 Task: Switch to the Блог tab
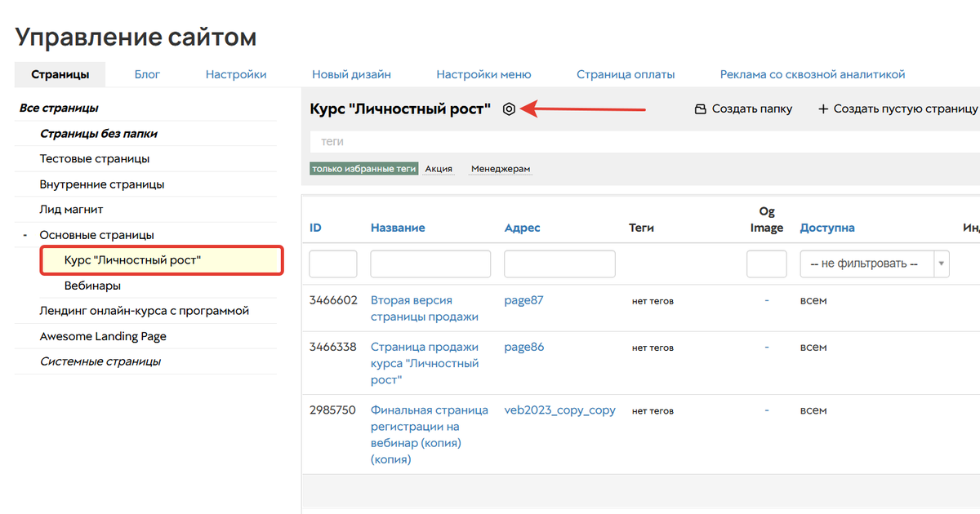click(147, 74)
